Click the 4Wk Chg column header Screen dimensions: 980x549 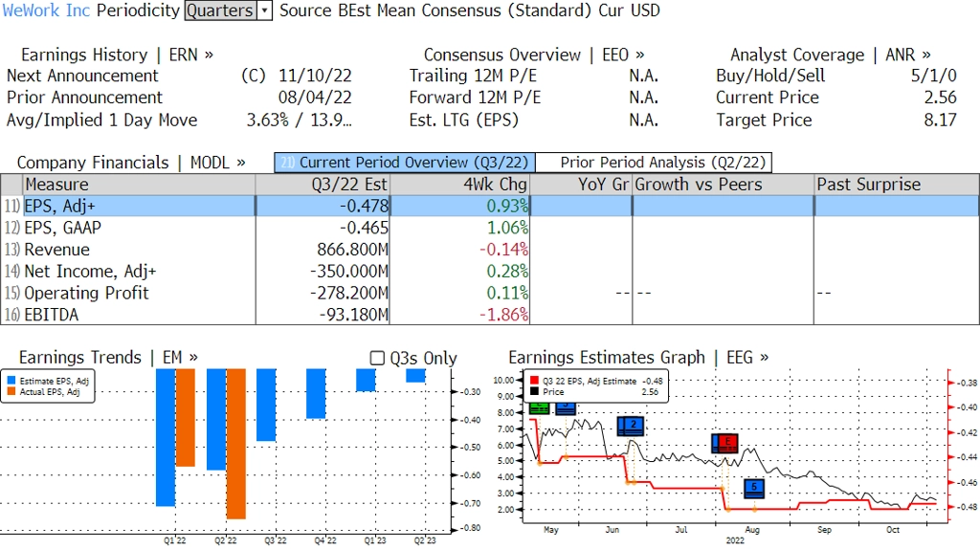pyautogui.click(x=459, y=185)
